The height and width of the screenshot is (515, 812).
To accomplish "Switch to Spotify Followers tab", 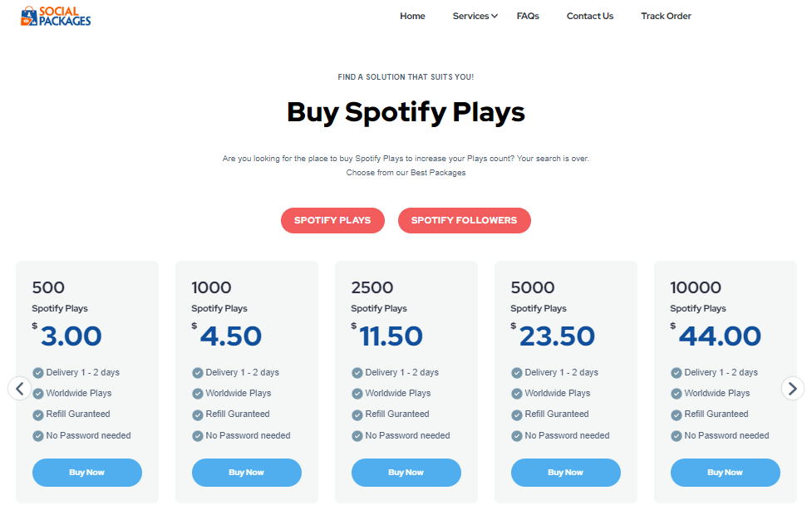I will point(464,220).
